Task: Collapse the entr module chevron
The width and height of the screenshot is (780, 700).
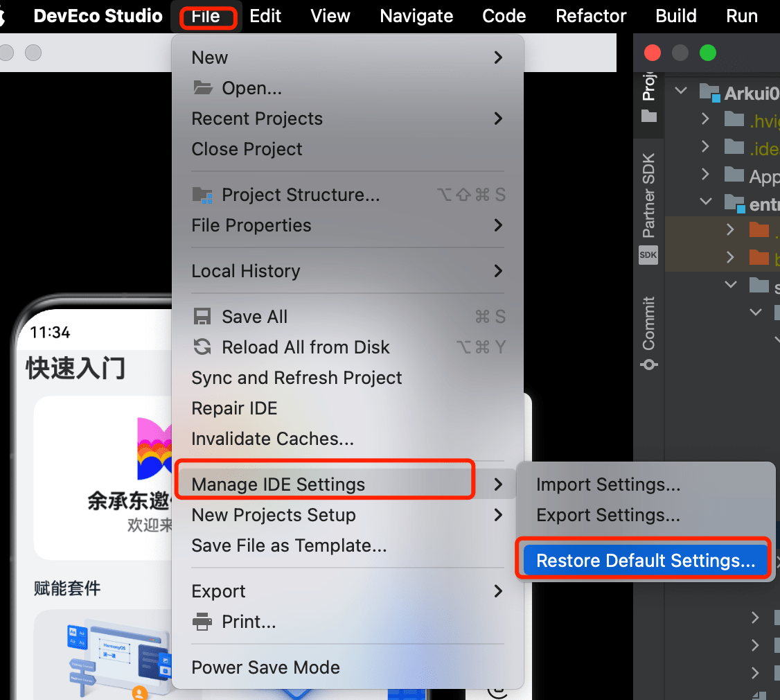Action: click(706, 202)
